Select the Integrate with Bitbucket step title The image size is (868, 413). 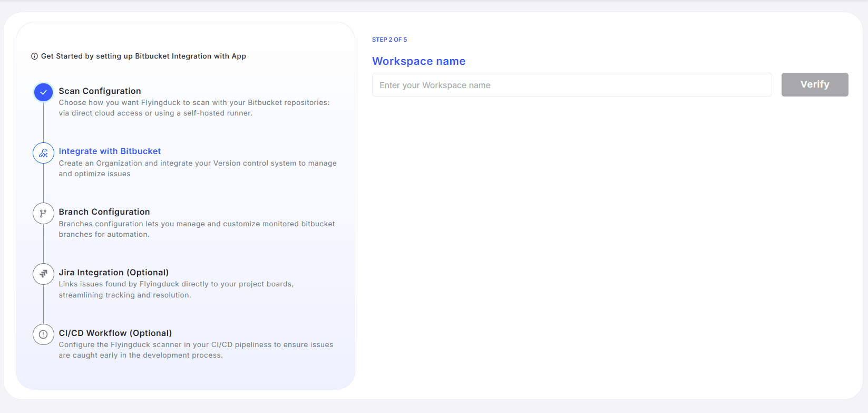click(110, 151)
